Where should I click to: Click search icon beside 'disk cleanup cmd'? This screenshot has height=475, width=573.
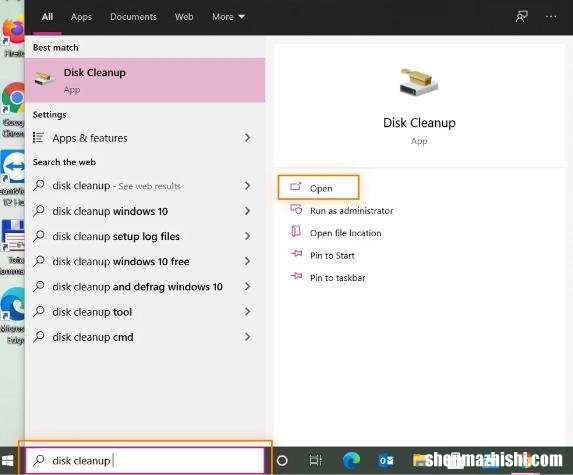39,337
